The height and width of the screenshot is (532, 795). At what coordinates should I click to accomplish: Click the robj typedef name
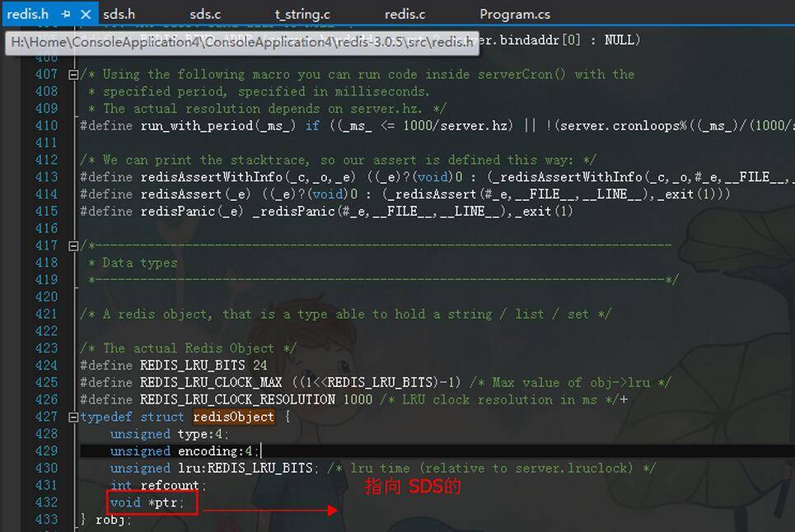point(111,520)
